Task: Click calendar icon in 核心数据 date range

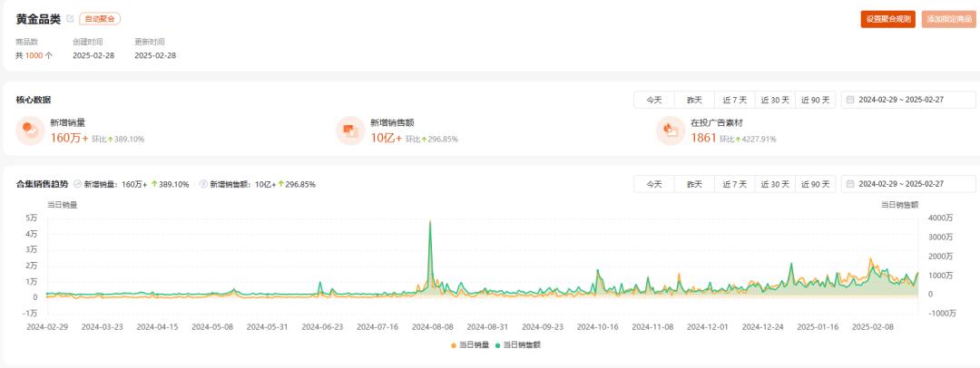Action: [850, 100]
